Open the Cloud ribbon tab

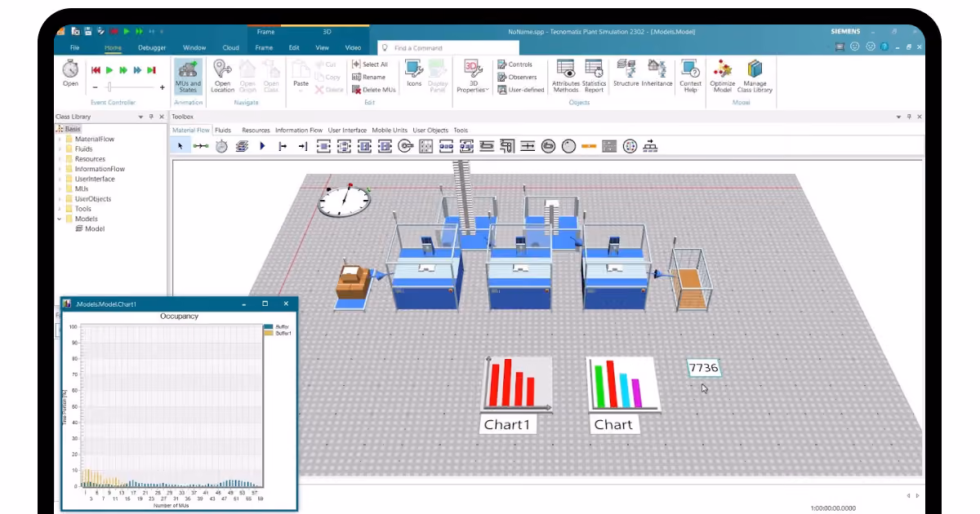coord(231,47)
